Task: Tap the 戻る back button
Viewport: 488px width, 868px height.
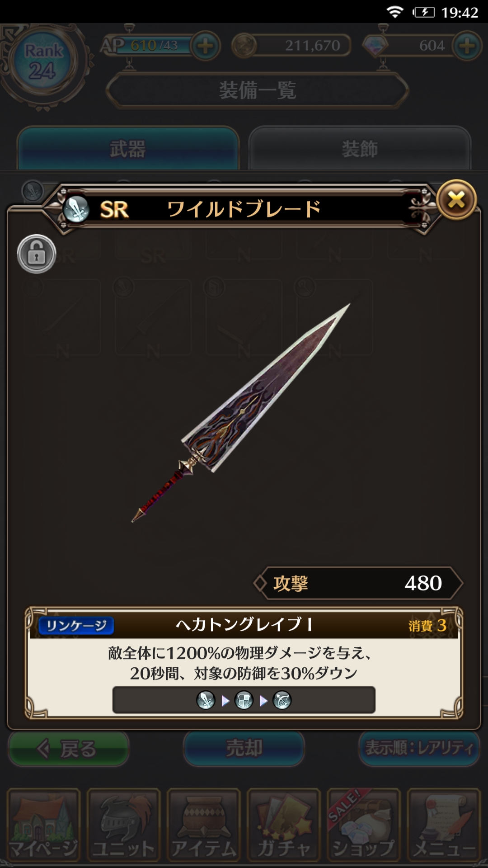Action: (69, 749)
